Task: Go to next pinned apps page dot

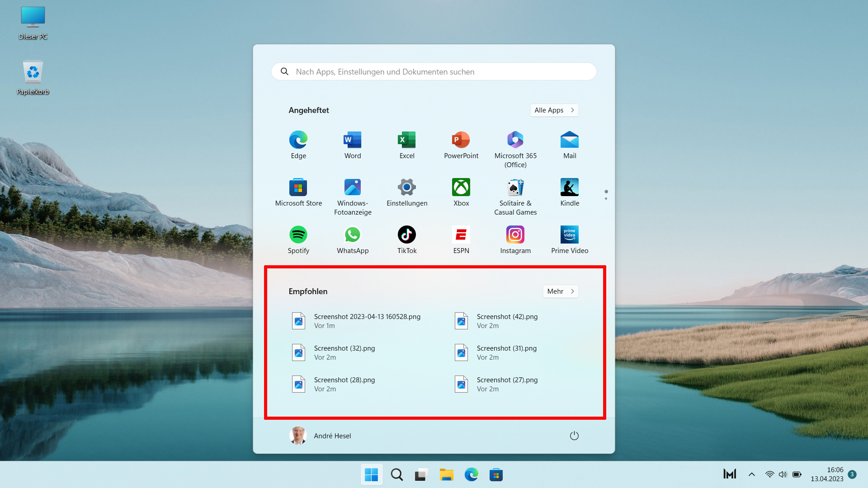Action: click(606, 199)
